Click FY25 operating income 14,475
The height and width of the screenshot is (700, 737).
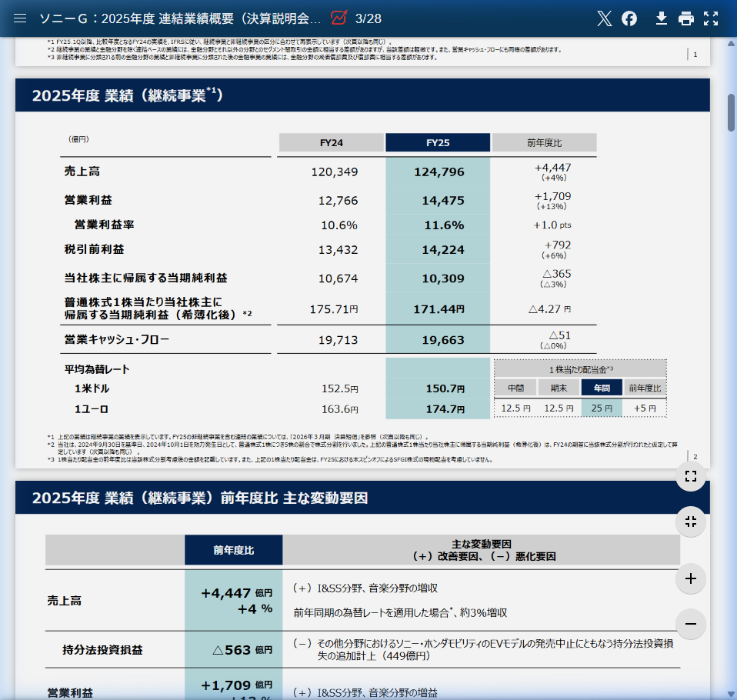coord(443,201)
